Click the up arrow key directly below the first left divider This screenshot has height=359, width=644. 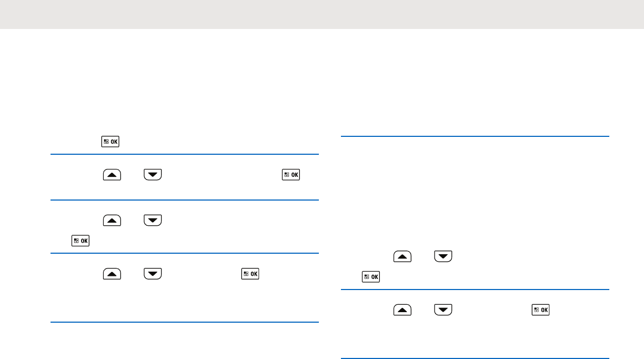(x=112, y=174)
